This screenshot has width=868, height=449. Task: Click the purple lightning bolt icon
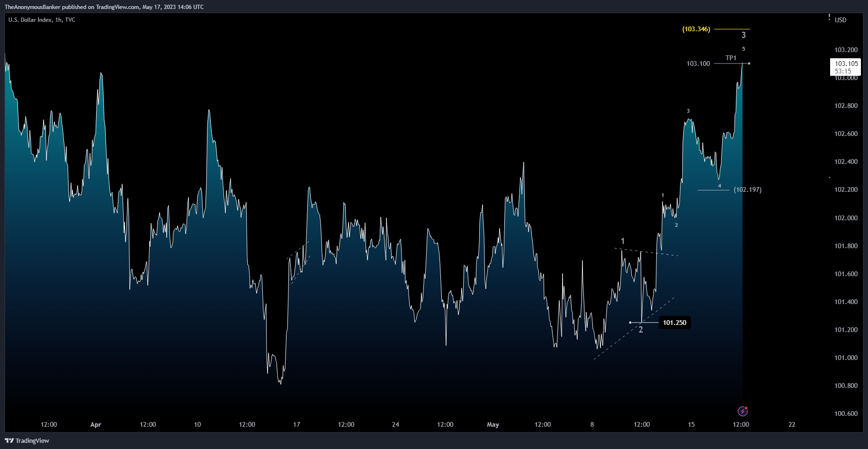[743, 411]
